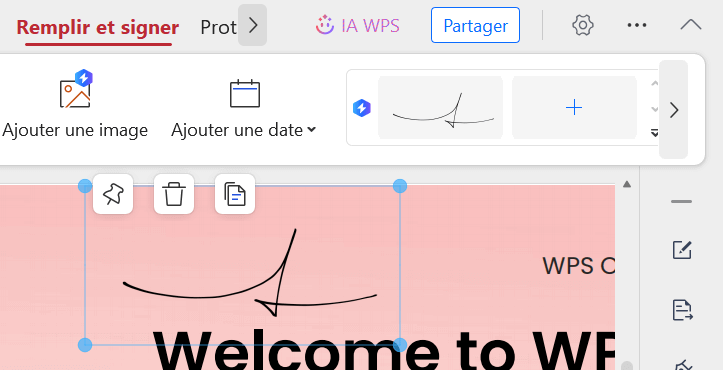Viewport: 723px width, 370px height.
Task: Click the top-left resize handle of the signature
Action: [x=85, y=186]
